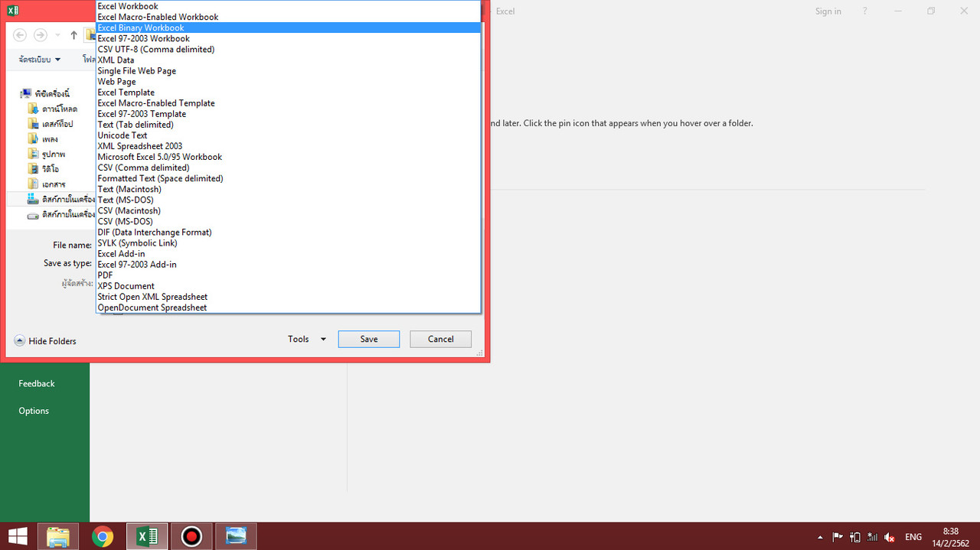Select CSV (Macintosh) format
980x550 pixels.
point(289,210)
